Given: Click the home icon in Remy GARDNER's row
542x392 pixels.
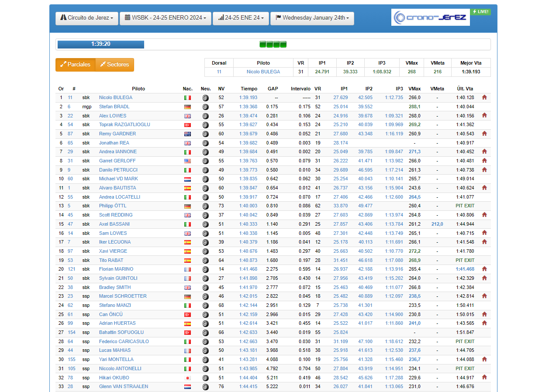Looking at the screenshot, I should 484,134.
